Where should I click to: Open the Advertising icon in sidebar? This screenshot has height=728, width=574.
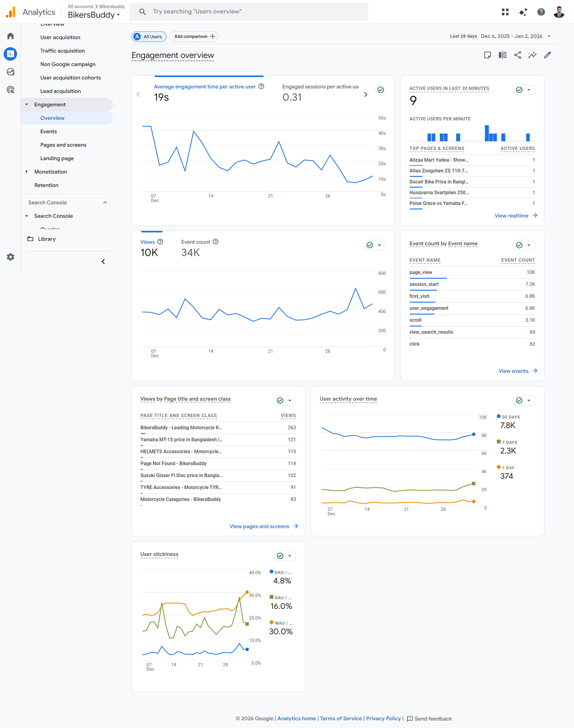click(x=10, y=90)
